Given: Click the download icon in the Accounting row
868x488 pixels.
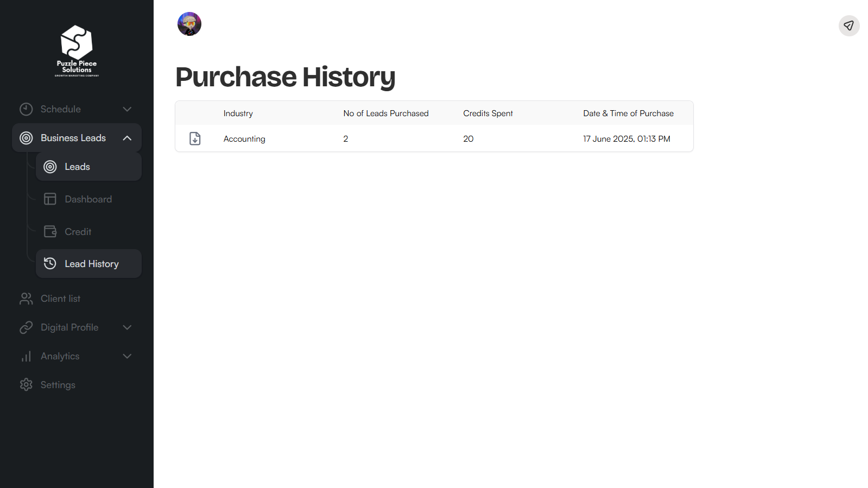Looking at the screenshot, I should (x=195, y=138).
